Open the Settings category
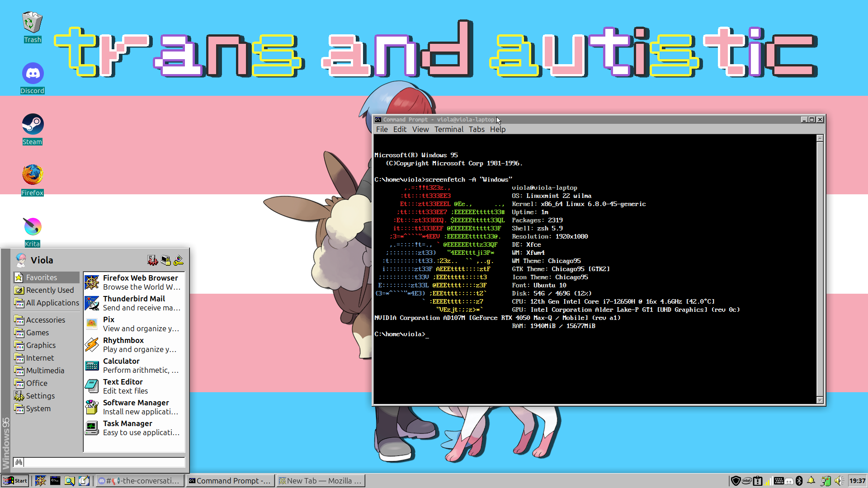Screen dimensions: 868x488 pyautogui.click(x=47, y=396)
